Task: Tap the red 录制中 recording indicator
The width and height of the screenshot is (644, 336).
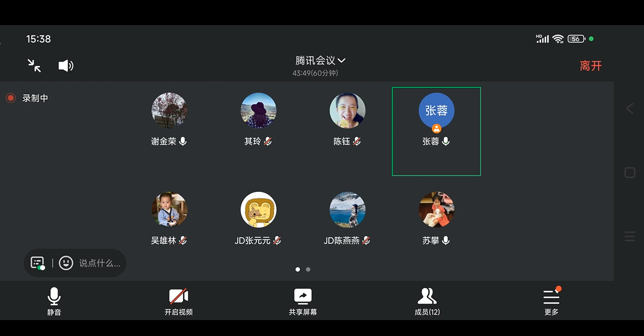Action: point(10,98)
